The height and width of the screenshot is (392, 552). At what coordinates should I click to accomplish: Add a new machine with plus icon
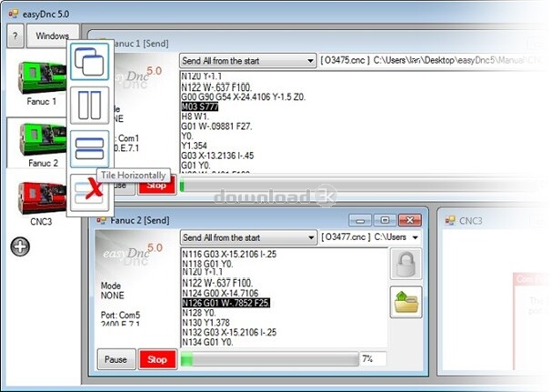point(20,246)
